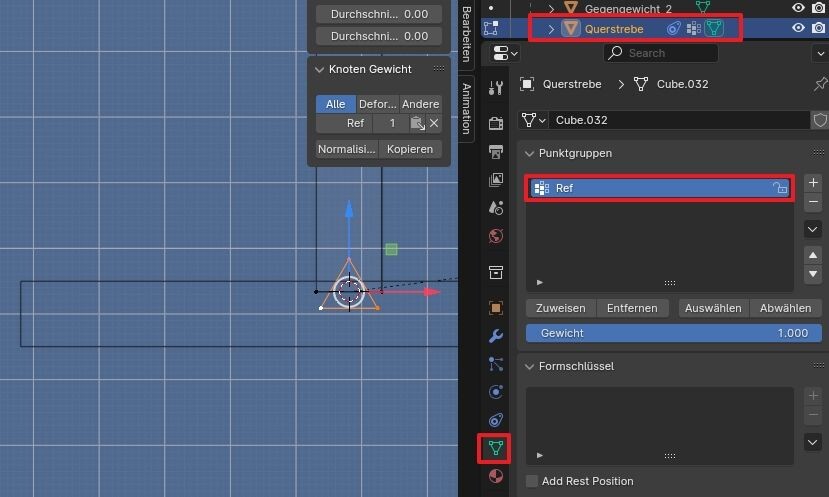Open the View Layer properties tab
The width and height of the screenshot is (829, 497).
pos(495,180)
